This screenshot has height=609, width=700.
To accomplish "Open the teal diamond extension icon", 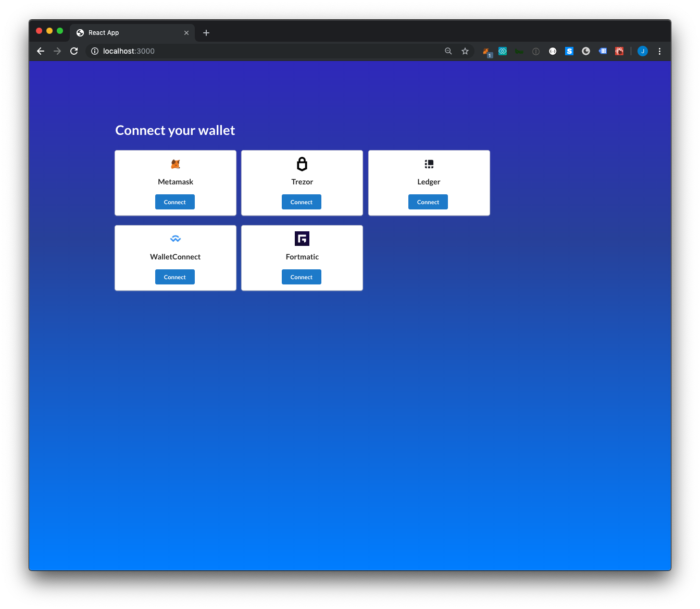I will tap(503, 51).
